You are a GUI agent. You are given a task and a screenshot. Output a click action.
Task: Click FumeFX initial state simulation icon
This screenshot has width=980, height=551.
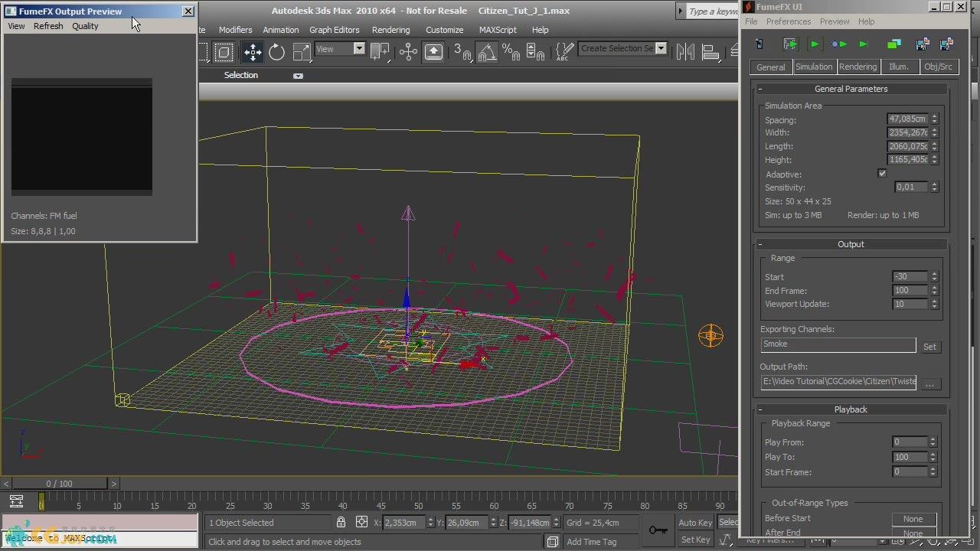839,44
